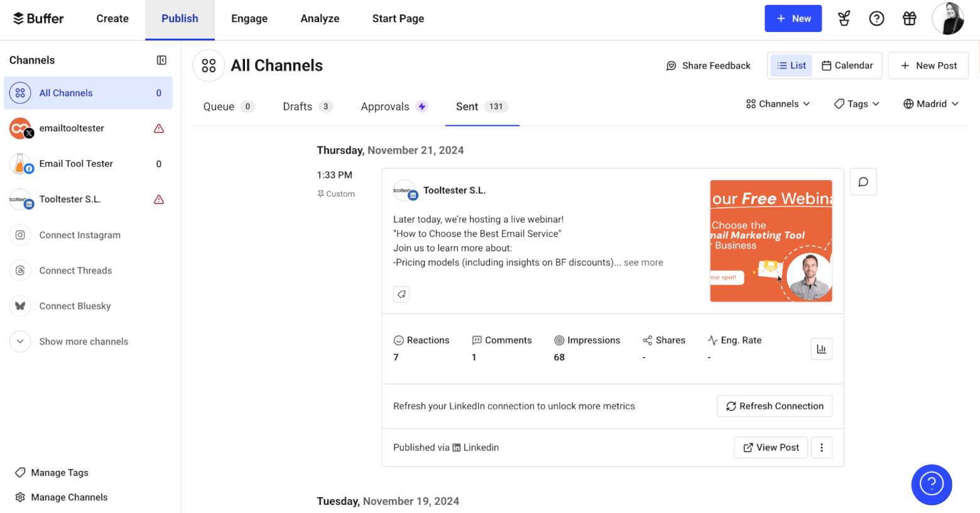This screenshot has width=980, height=513.
Task: Click the plant growth icon near New button
Action: coord(843,18)
